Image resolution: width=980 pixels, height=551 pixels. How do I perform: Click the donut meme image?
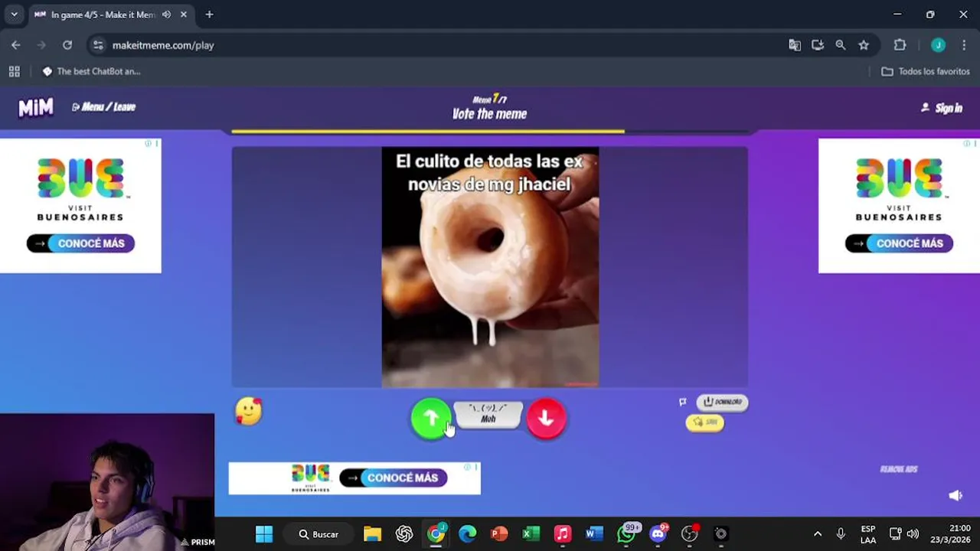click(x=490, y=267)
